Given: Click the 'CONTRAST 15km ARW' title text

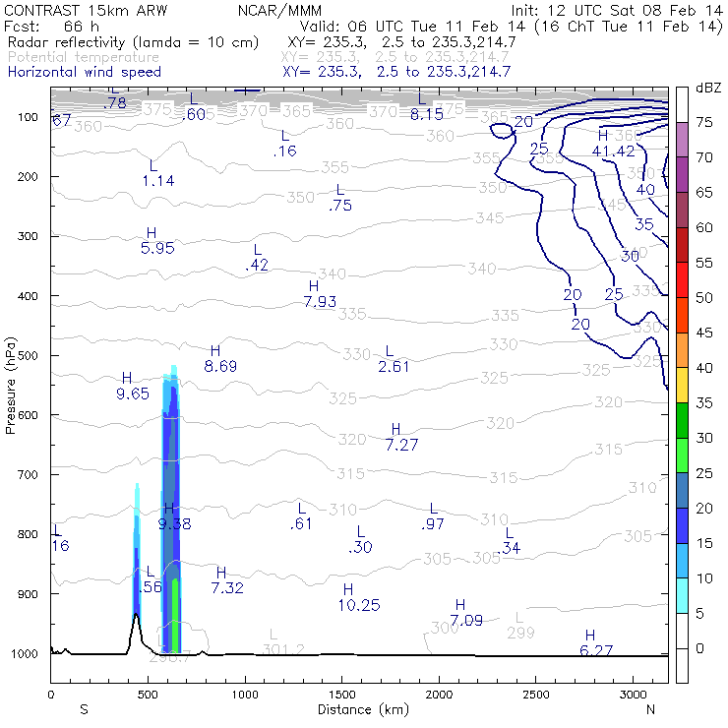Looking at the screenshot, I should [86, 10].
